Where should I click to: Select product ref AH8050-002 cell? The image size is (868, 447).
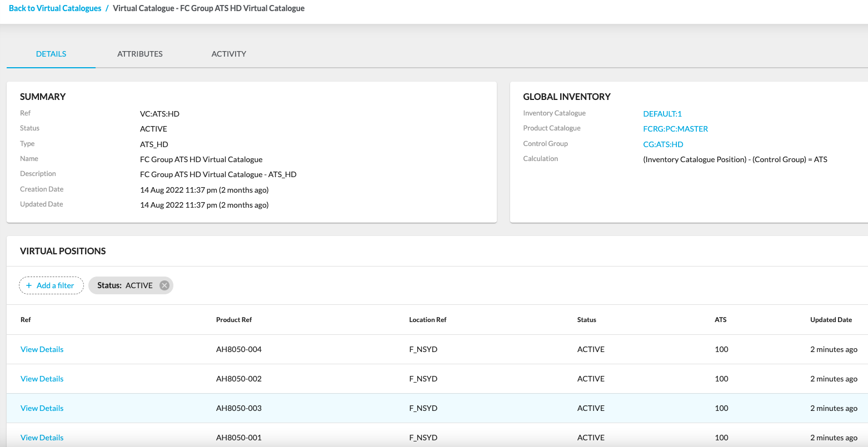[x=239, y=379]
